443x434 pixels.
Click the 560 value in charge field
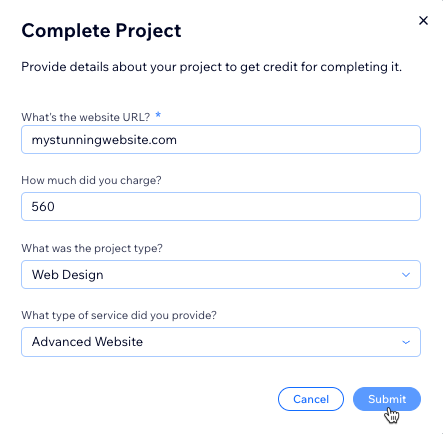pyautogui.click(x=43, y=207)
